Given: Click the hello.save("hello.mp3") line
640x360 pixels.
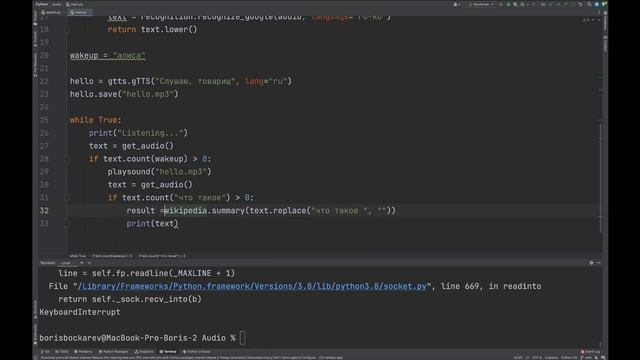Looking at the screenshot, I should pos(124,94).
